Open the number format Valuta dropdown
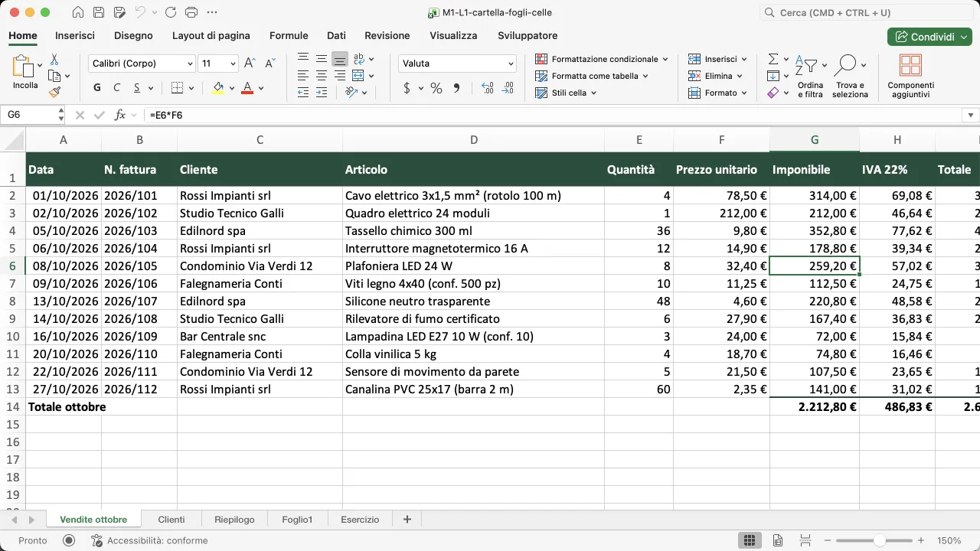Image resolution: width=980 pixels, height=551 pixels. tap(511, 64)
